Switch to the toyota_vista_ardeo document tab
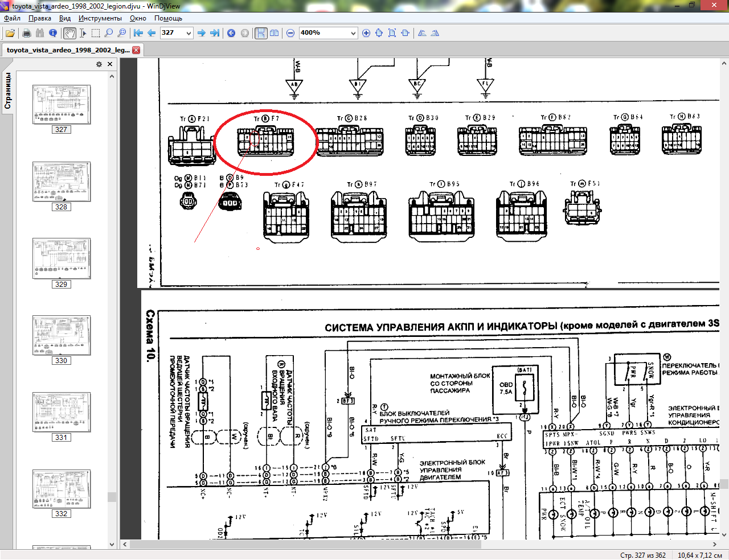 click(x=67, y=50)
